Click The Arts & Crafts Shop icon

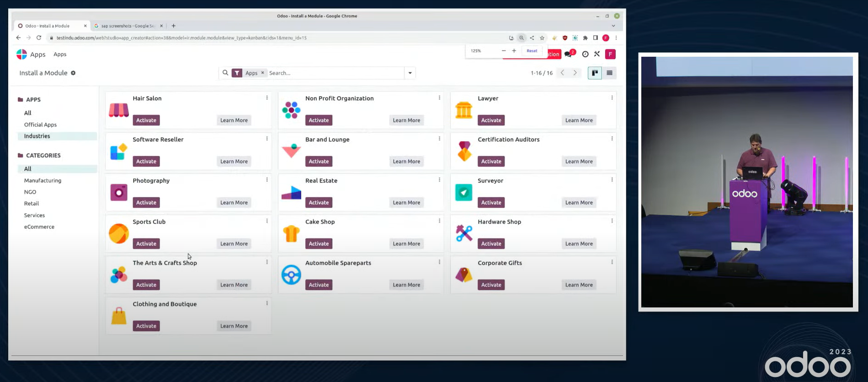[x=119, y=275]
